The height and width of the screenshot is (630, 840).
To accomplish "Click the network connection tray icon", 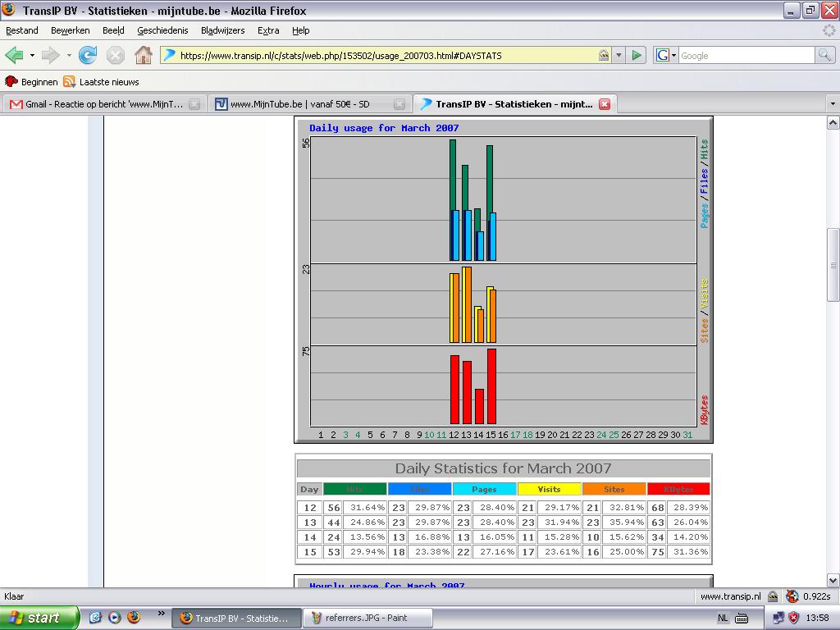I will 778,619.
